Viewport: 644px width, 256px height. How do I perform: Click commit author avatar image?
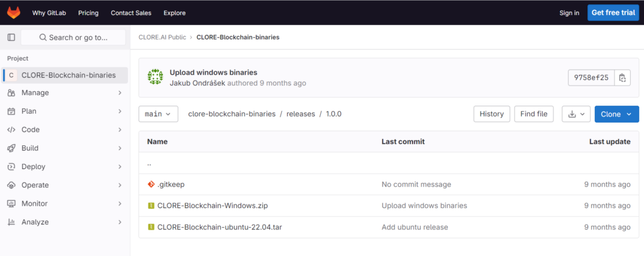(x=155, y=77)
